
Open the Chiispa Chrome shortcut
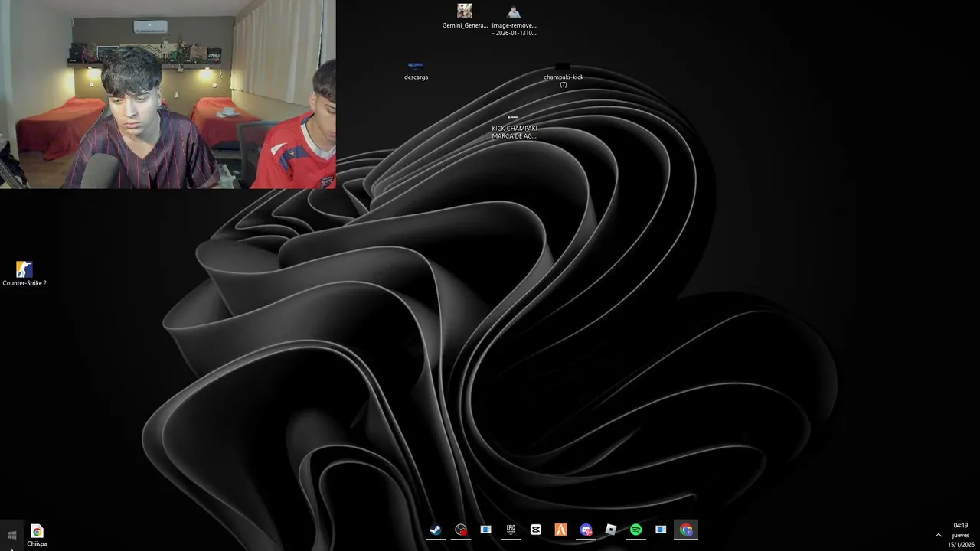[37, 536]
